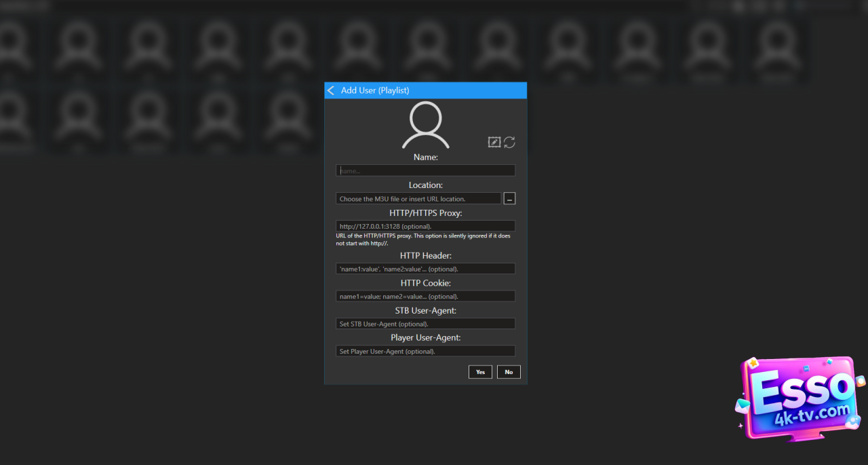
Task: Focus the STB User-Agent field
Action: [x=425, y=324]
